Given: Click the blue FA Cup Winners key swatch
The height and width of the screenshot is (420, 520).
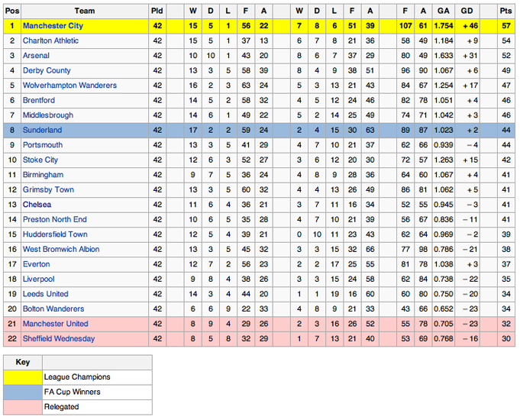Looking at the screenshot, I should (23, 393).
